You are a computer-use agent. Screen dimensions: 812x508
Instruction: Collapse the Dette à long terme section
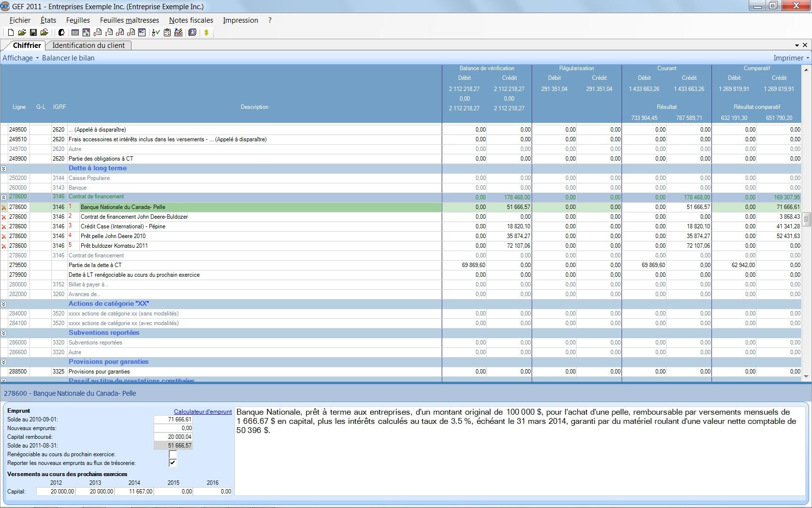point(3,168)
